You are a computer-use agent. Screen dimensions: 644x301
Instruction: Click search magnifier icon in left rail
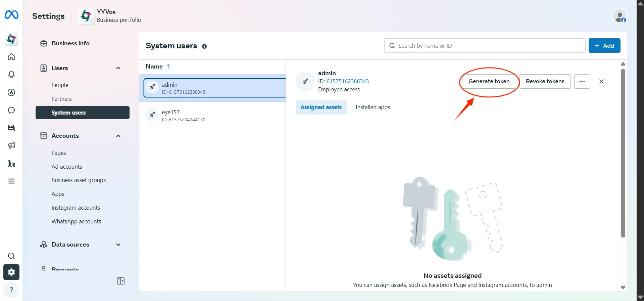click(11, 256)
